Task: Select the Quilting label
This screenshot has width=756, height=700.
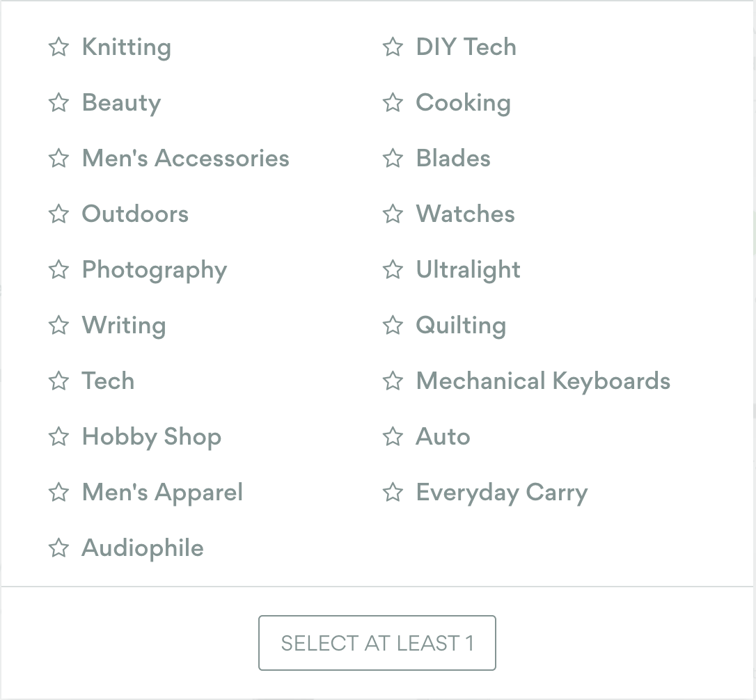Action: [x=461, y=326]
